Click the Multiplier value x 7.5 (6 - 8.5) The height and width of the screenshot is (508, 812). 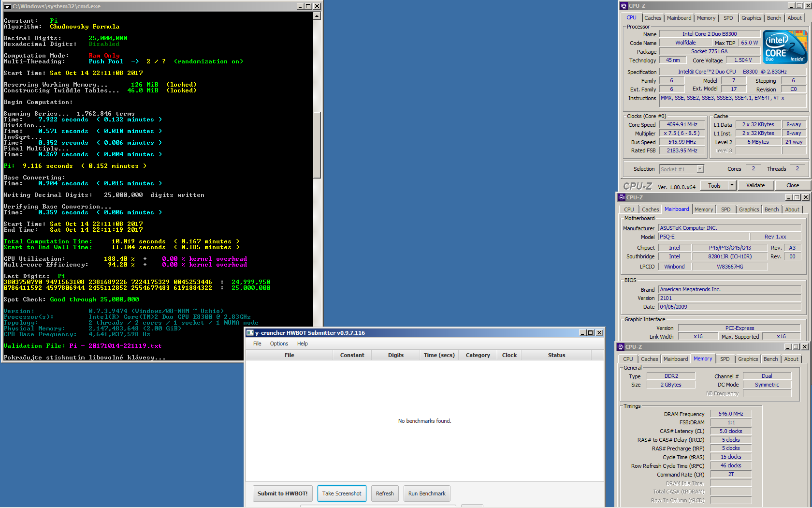[x=682, y=133]
